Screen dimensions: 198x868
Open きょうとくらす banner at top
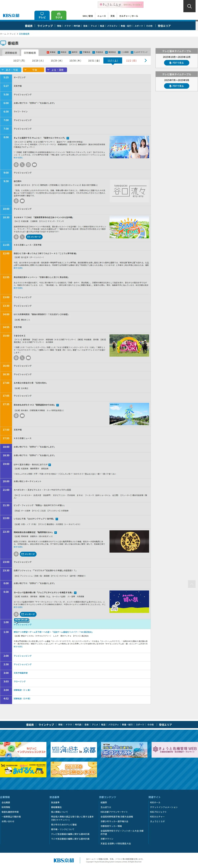120,5
